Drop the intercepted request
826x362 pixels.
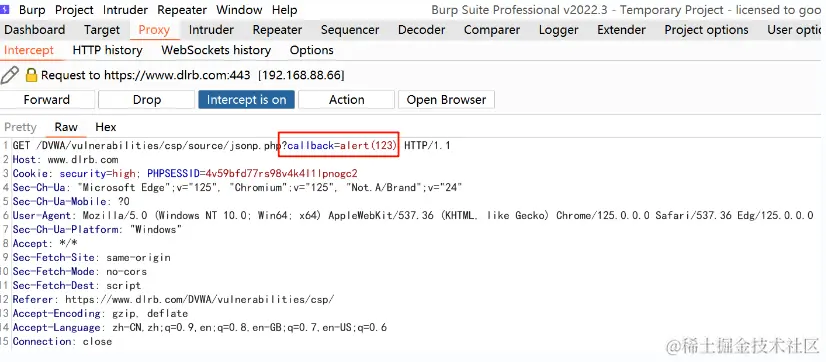pyautogui.click(x=146, y=100)
